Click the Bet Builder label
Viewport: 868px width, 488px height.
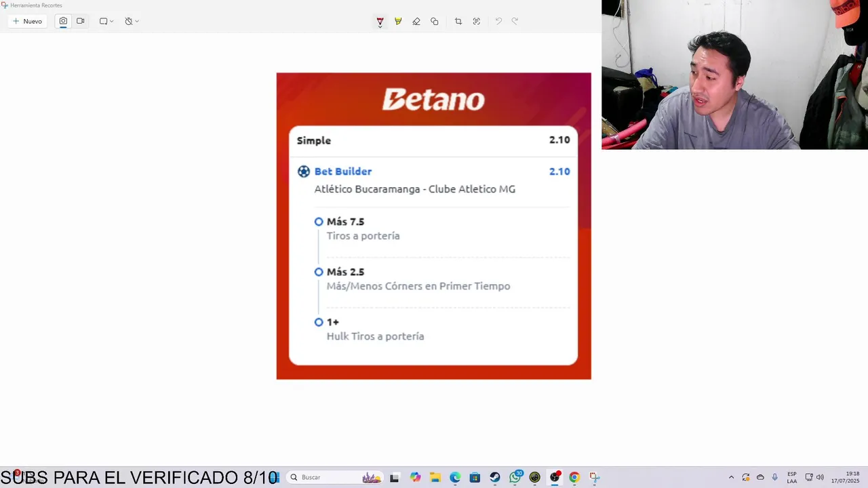pos(342,171)
